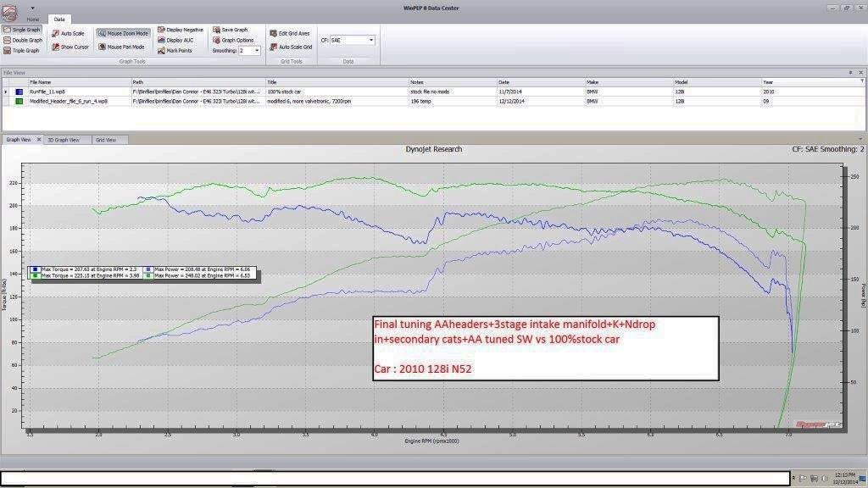This screenshot has height=488, width=868.
Task: Enable the Show Cursor tool
Action: click(x=70, y=47)
